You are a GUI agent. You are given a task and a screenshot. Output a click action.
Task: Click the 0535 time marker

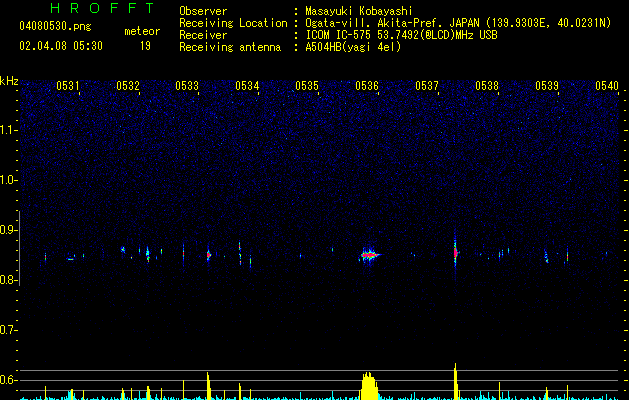tap(307, 85)
